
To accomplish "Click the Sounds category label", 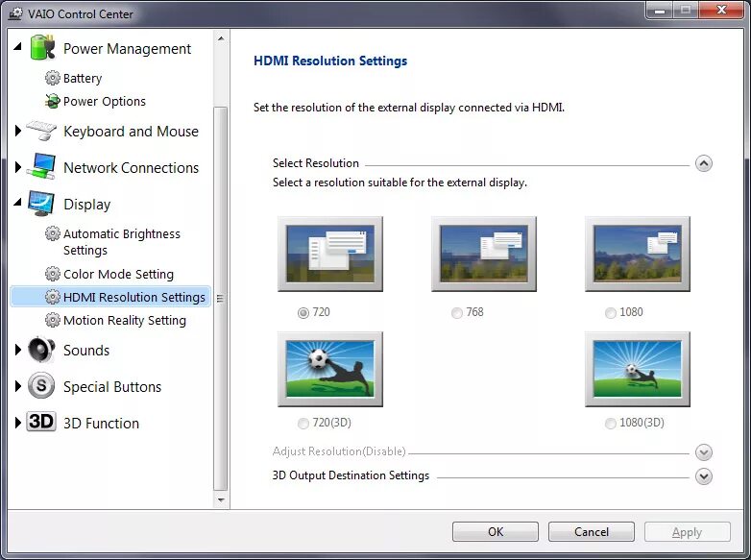I will click(86, 351).
